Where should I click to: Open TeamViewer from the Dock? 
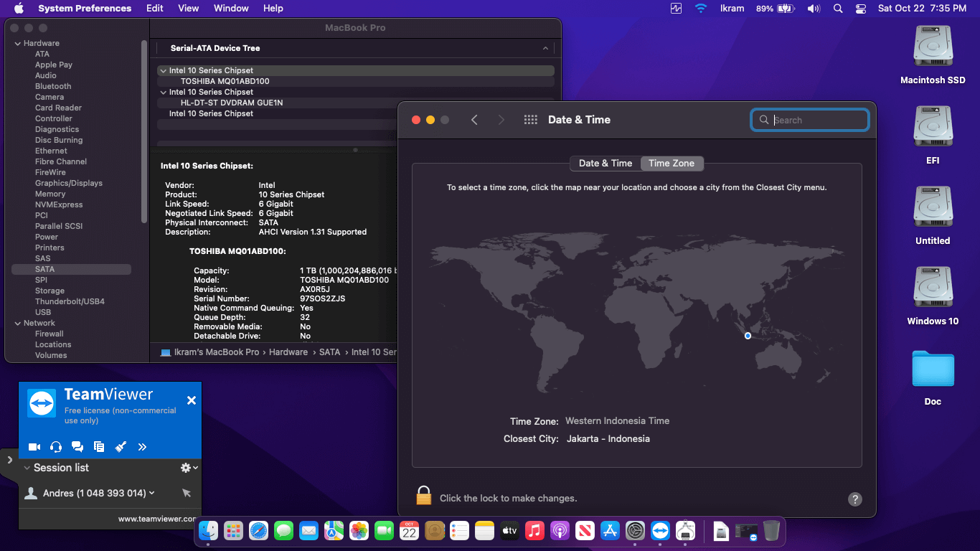(660, 531)
